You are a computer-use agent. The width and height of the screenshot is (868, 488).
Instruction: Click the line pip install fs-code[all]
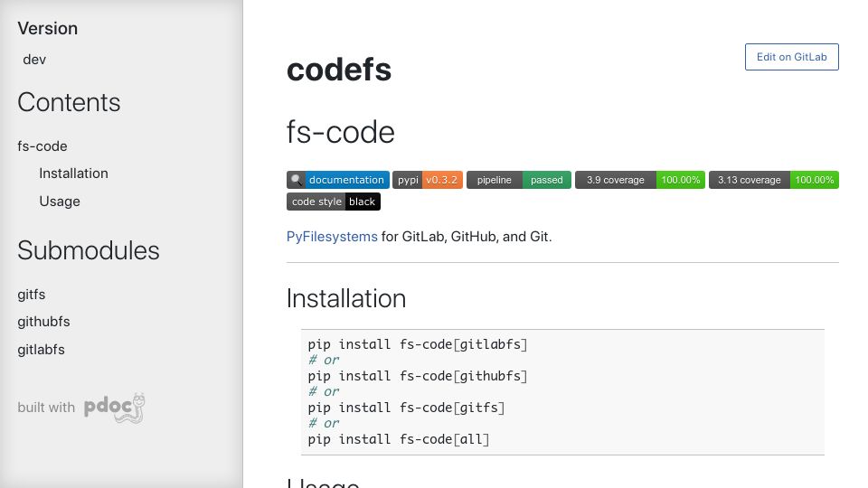tap(399, 439)
